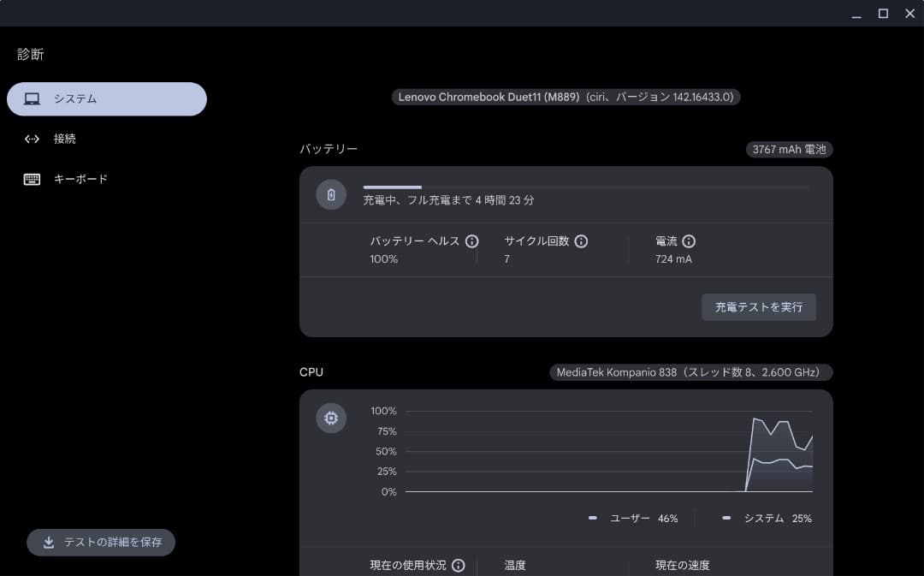The image size is (924, 576).
Task: Click the Lenovo Chromebook Duet11 version badge
Action: click(x=566, y=97)
